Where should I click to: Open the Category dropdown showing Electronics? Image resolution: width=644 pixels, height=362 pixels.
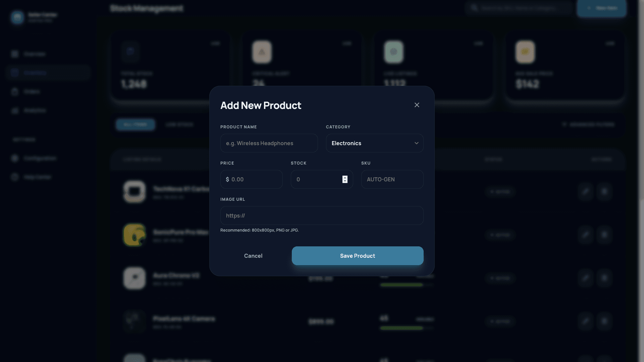[374, 143]
